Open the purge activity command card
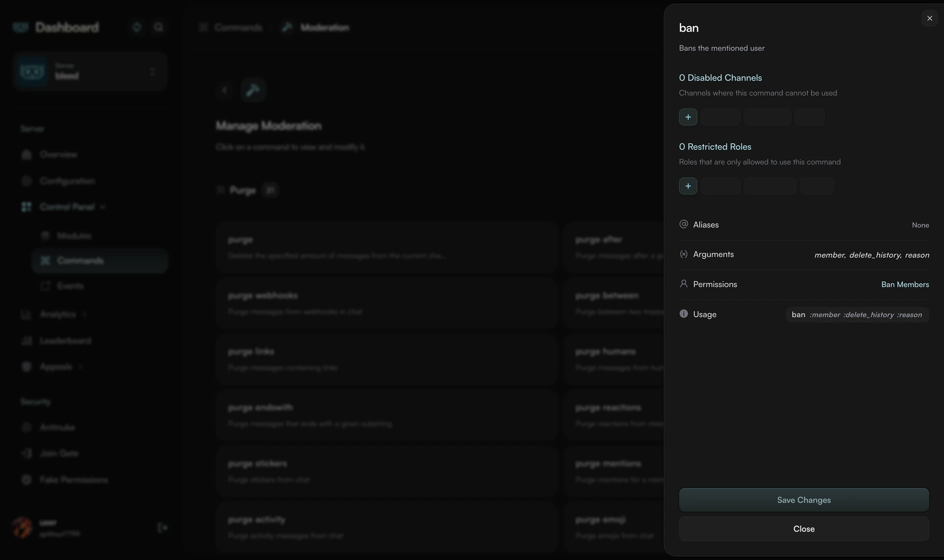 (386, 527)
